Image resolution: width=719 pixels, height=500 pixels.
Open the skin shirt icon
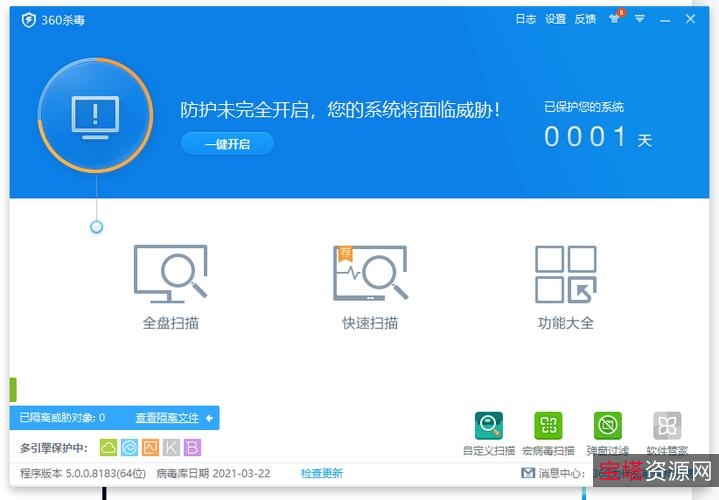pyautogui.click(x=615, y=18)
